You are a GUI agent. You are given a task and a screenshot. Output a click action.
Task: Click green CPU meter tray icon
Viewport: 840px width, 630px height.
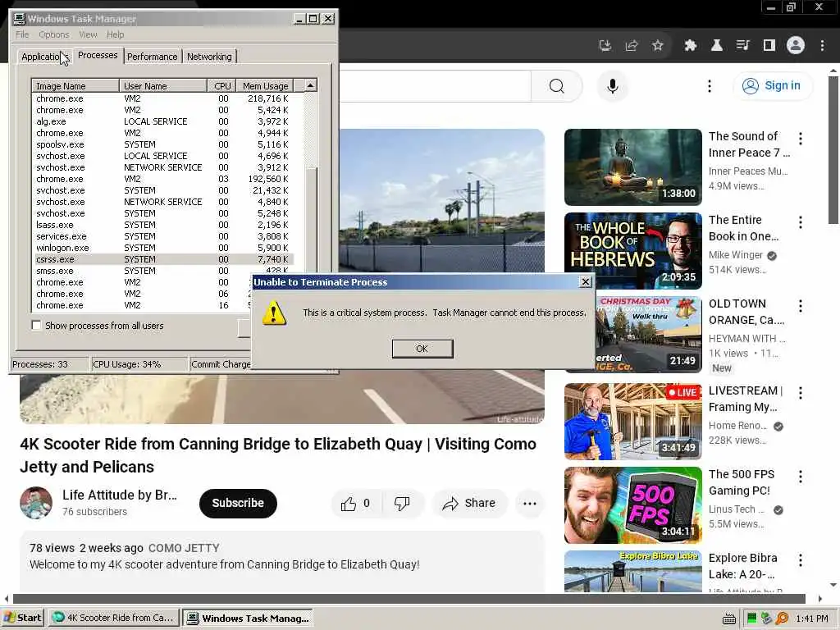pyautogui.click(x=751, y=619)
